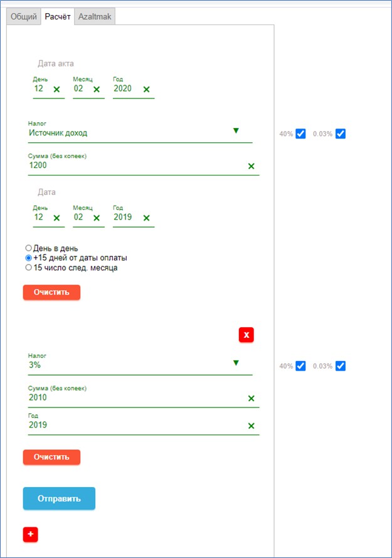Expand the Налог dropdown showing 3%
Viewport: 392px width, 558px height.
pos(236,362)
